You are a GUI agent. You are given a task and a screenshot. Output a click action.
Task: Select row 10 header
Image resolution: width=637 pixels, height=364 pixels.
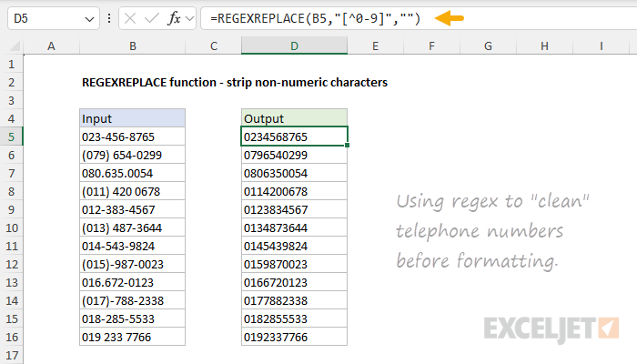(x=11, y=227)
